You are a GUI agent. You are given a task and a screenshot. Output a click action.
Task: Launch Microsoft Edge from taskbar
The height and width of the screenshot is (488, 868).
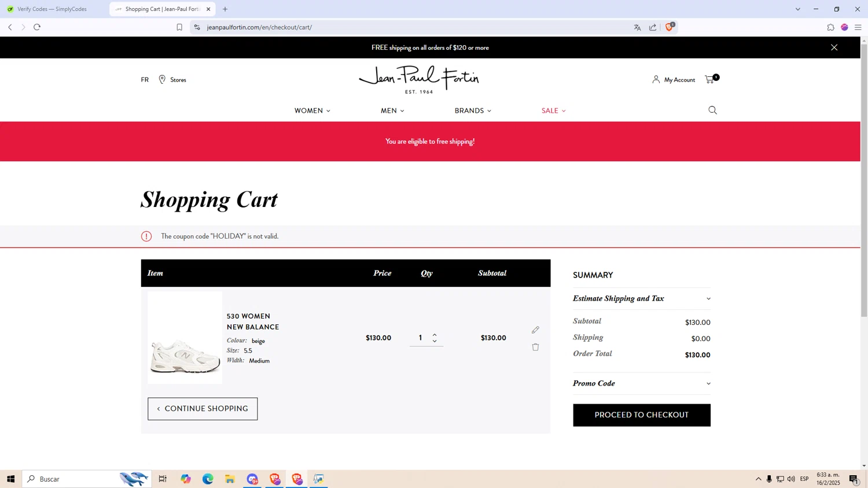click(x=208, y=479)
